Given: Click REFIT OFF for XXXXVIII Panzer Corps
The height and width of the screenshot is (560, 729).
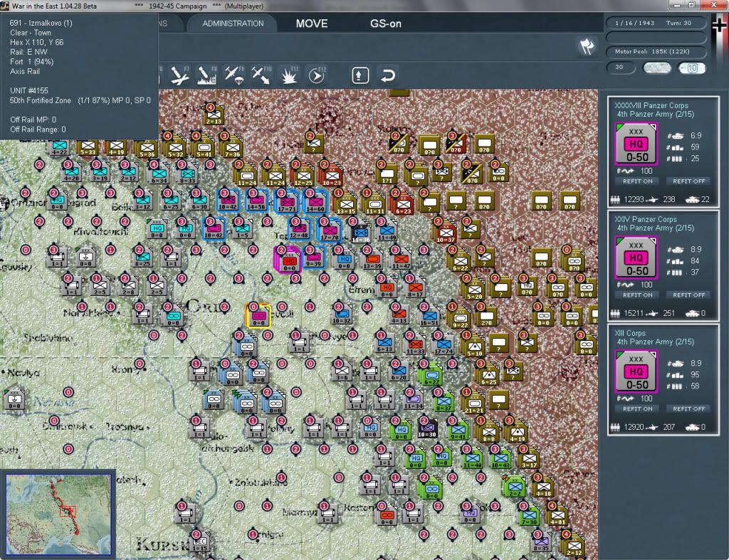Looking at the screenshot, I should click(x=688, y=181).
